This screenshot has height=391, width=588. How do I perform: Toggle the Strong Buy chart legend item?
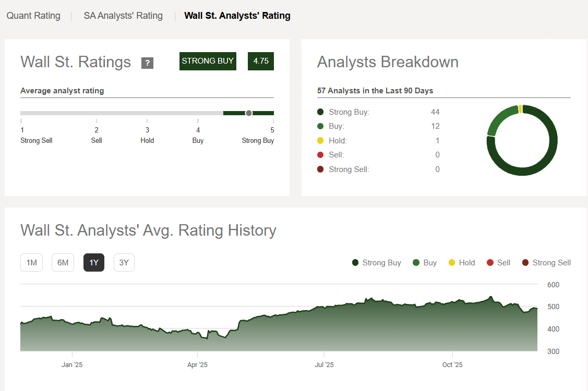tap(377, 263)
